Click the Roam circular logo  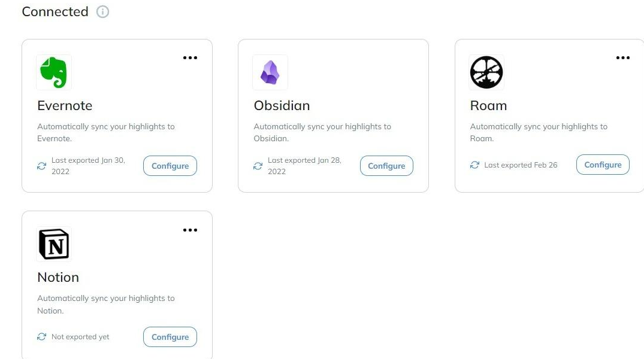coord(486,72)
